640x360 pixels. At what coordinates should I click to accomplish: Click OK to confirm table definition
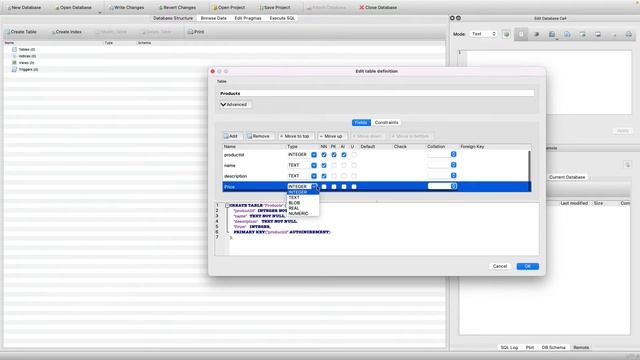click(x=527, y=266)
